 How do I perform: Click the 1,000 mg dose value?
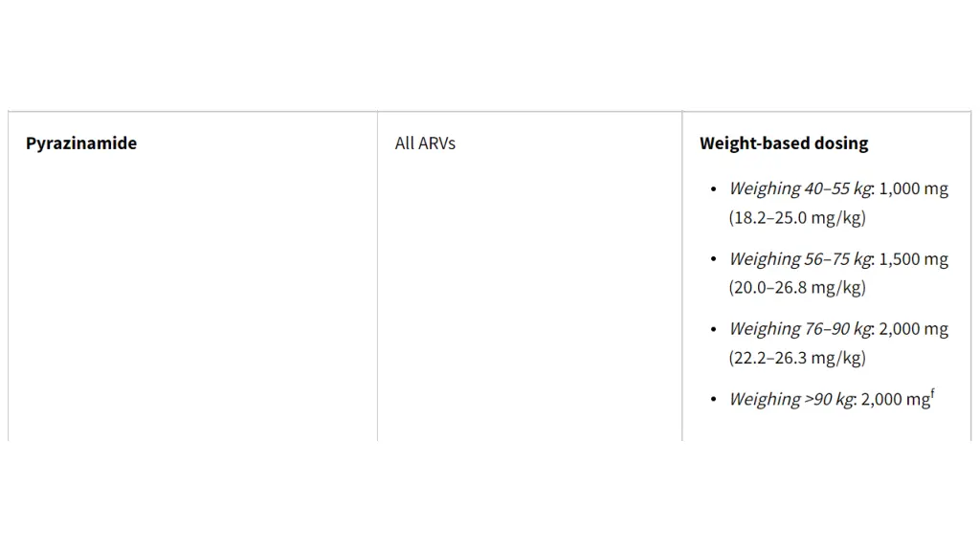(914, 188)
